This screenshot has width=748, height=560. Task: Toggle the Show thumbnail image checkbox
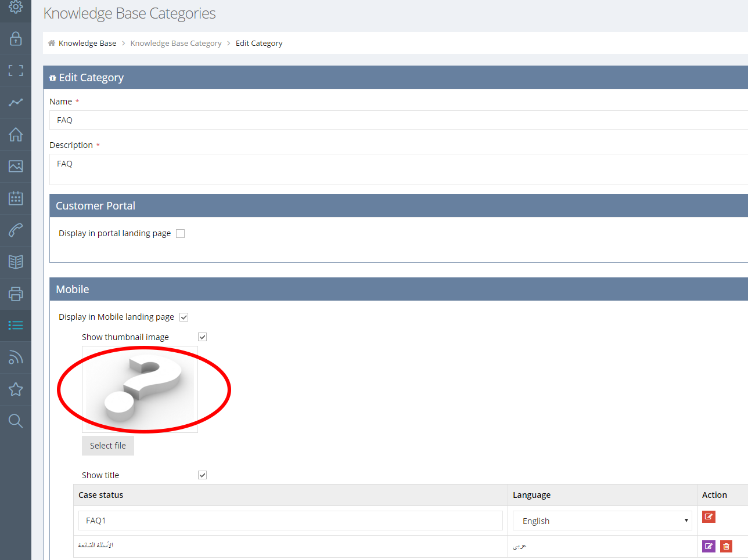(x=202, y=337)
